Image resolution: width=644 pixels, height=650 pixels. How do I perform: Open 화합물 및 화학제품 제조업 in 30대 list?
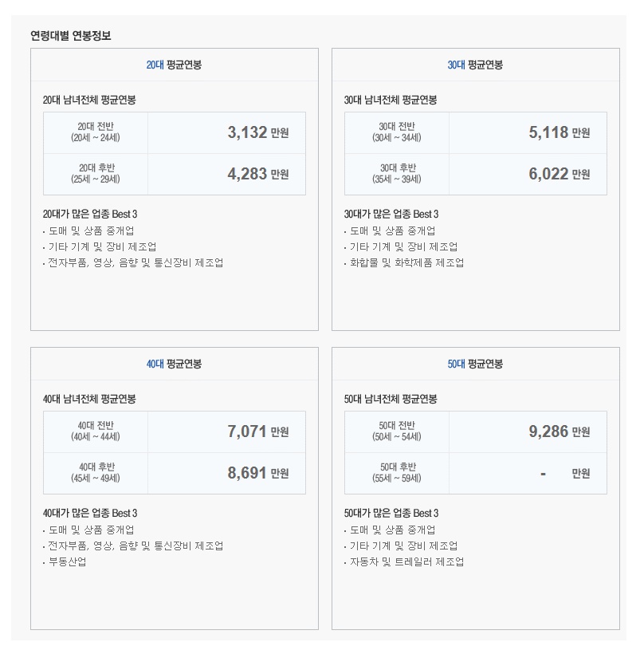(406, 263)
